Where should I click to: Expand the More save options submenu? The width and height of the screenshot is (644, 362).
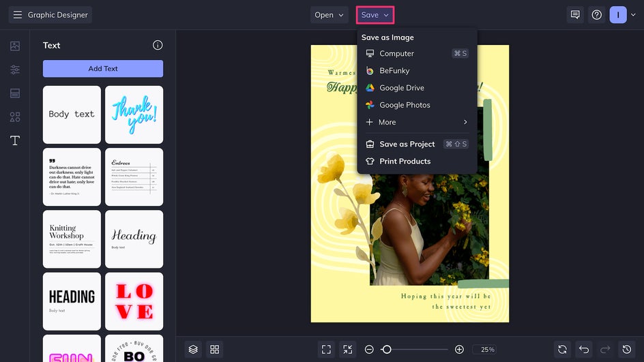[x=417, y=122]
